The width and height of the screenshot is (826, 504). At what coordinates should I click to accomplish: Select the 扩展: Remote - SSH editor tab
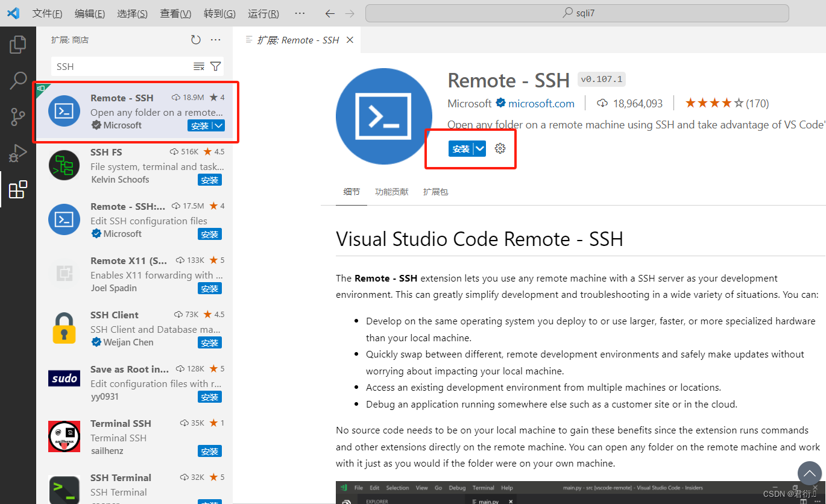coord(298,40)
